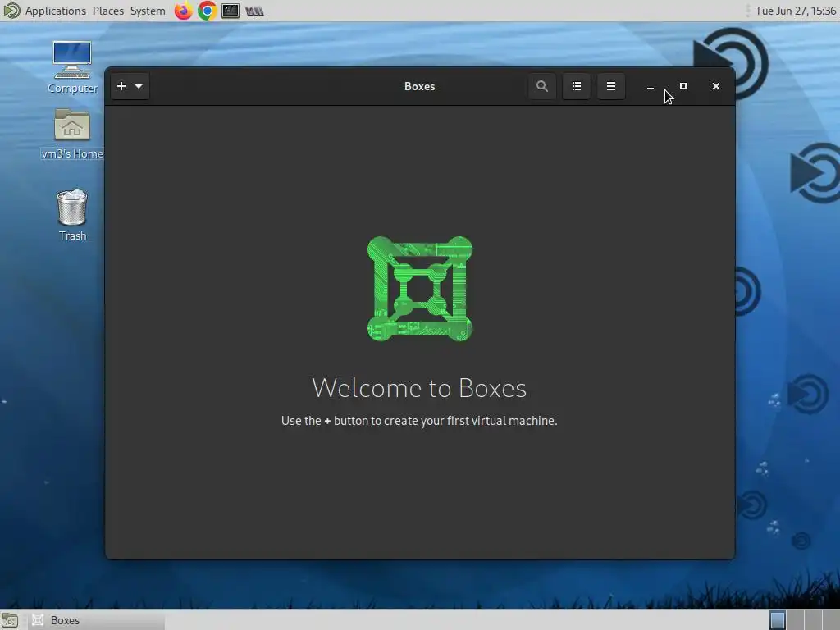Viewport: 840px width, 630px height.
Task: Click the green Boxes cube logo
Action: [x=420, y=289]
